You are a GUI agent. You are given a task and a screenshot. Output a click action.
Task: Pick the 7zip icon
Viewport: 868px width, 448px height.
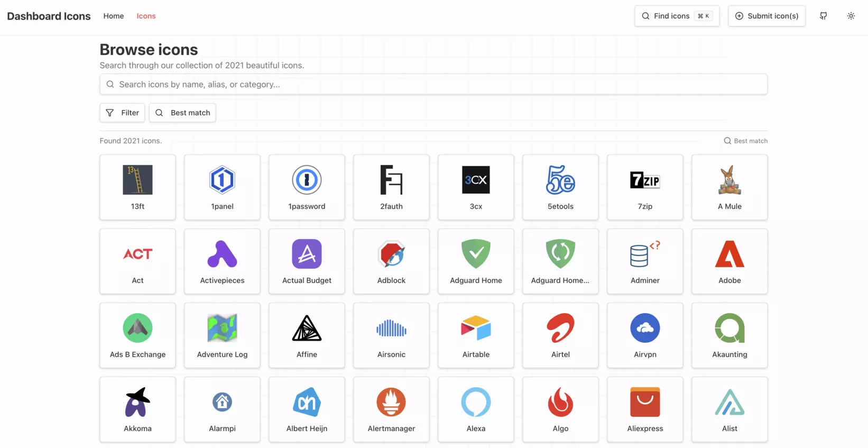(645, 187)
